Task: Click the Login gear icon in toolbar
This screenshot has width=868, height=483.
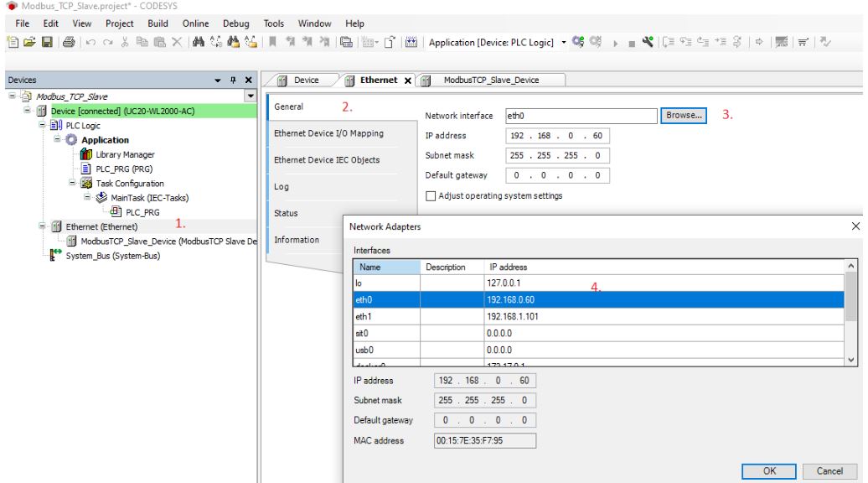Action: point(578,42)
